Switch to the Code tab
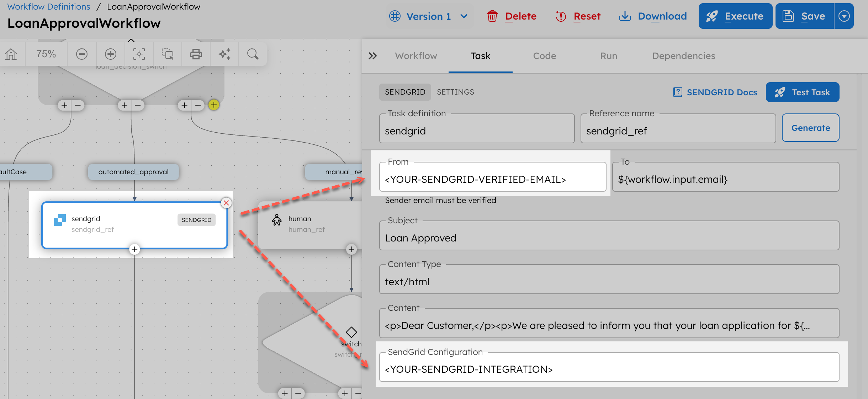This screenshot has width=868, height=399. click(x=545, y=56)
